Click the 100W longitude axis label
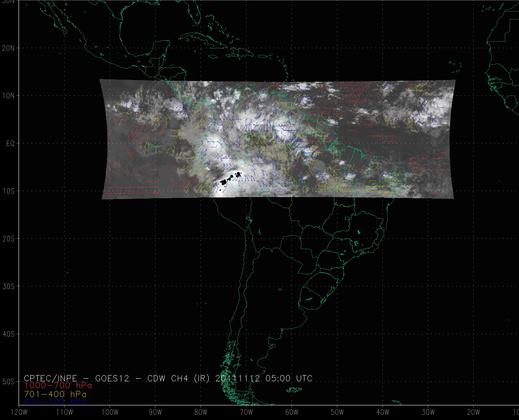 (110, 412)
